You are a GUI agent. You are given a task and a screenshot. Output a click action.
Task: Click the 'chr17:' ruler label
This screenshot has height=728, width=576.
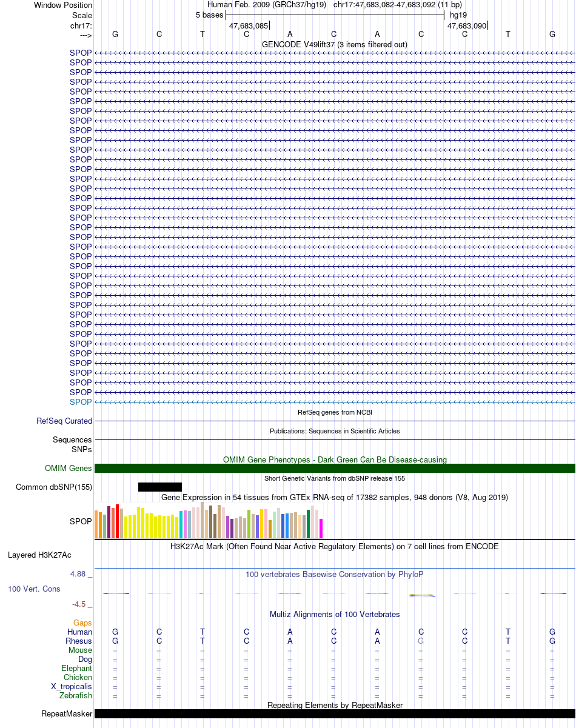point(81,25)
